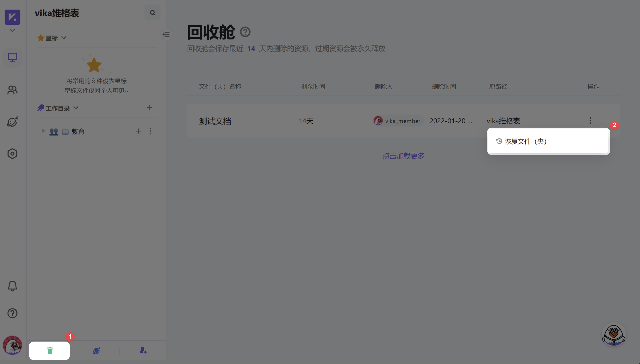Image resolution: width=640 pixels, height=364 pixels.
Task: Click the user avatar at bottom left
Action: tap(12, 345)
